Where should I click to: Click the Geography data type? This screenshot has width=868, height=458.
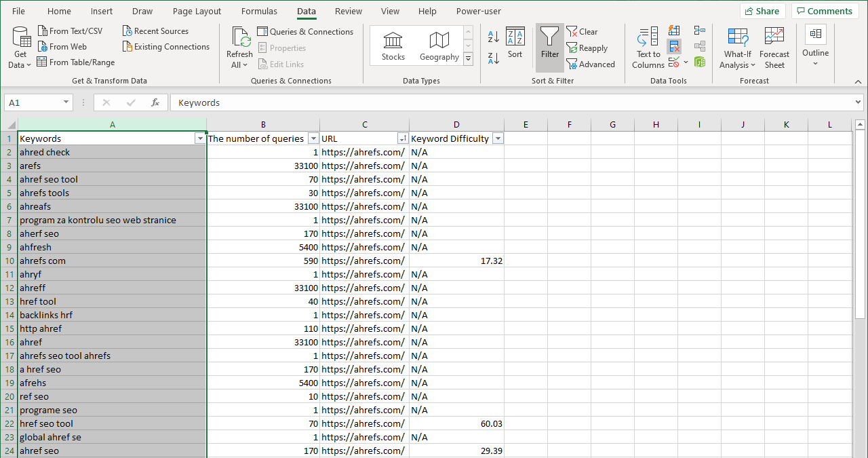439,46
